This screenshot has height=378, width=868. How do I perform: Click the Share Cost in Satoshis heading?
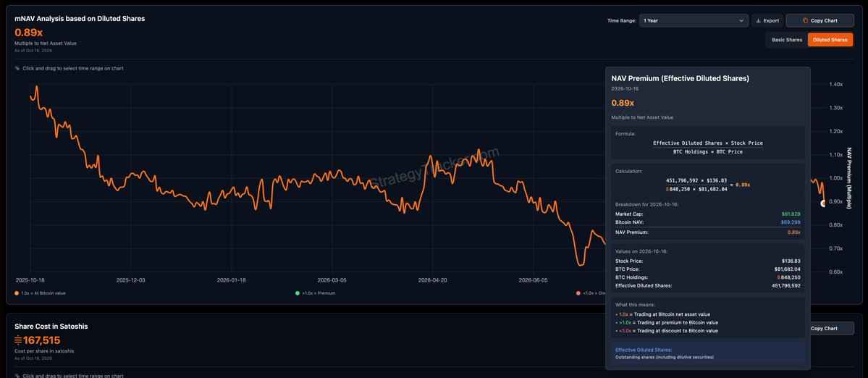click(51, 327)
